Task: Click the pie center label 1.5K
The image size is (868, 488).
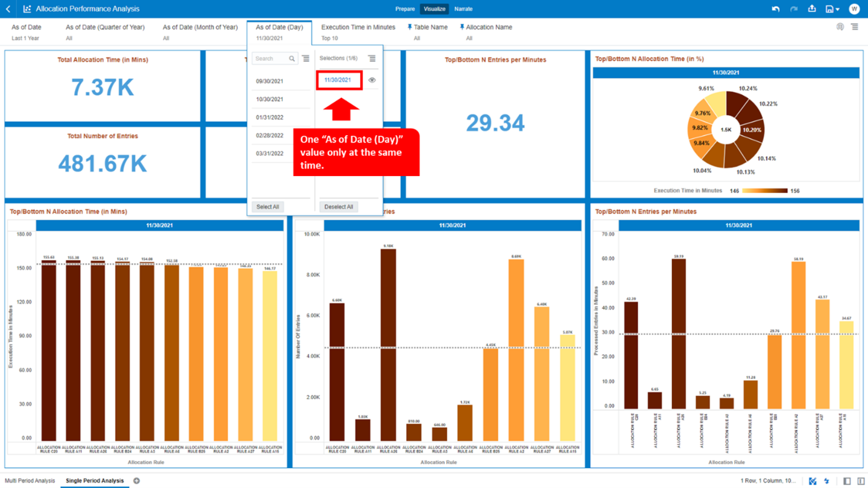Action: [x=726, y=130]
